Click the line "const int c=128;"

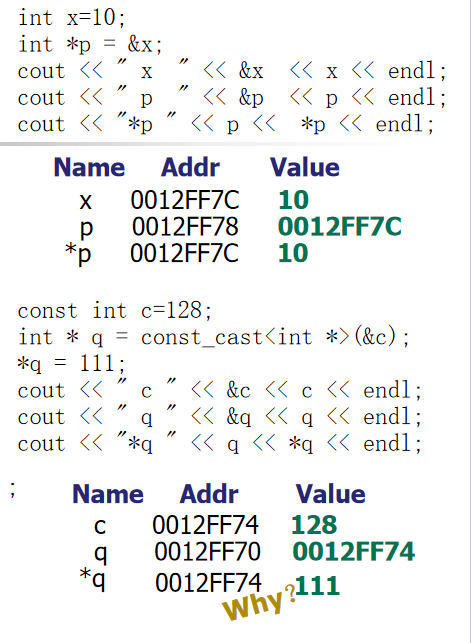[x=115, y=310]
